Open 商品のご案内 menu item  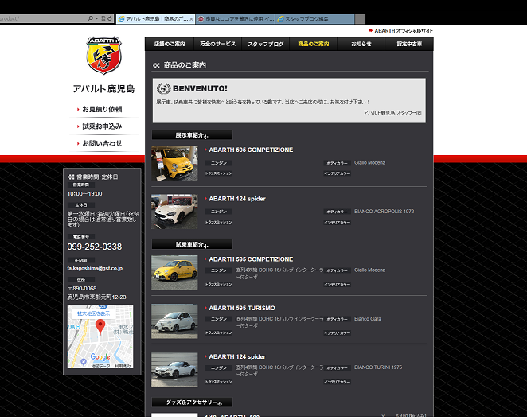313,44
